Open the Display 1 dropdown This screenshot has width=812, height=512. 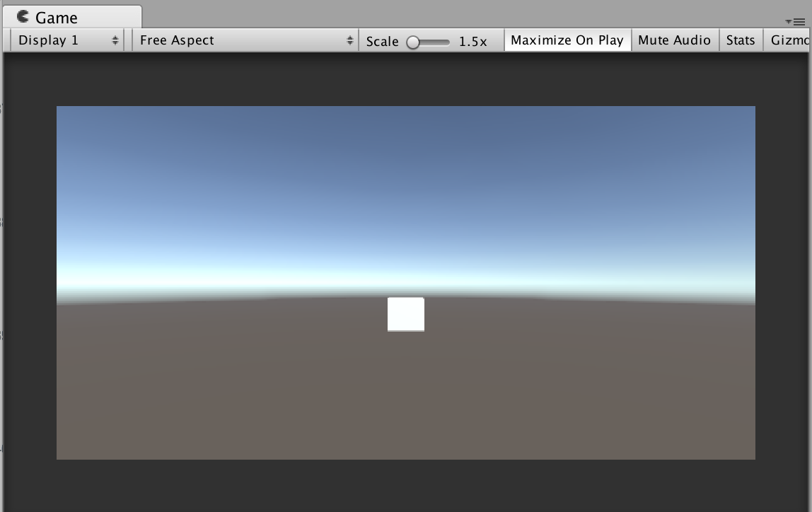(x=64, y=40)
